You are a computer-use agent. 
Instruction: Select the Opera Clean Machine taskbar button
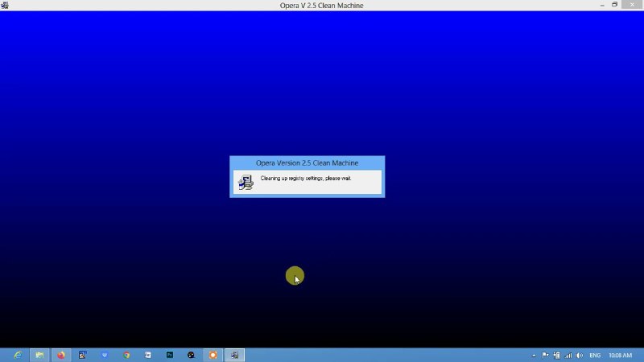(234, 355)
